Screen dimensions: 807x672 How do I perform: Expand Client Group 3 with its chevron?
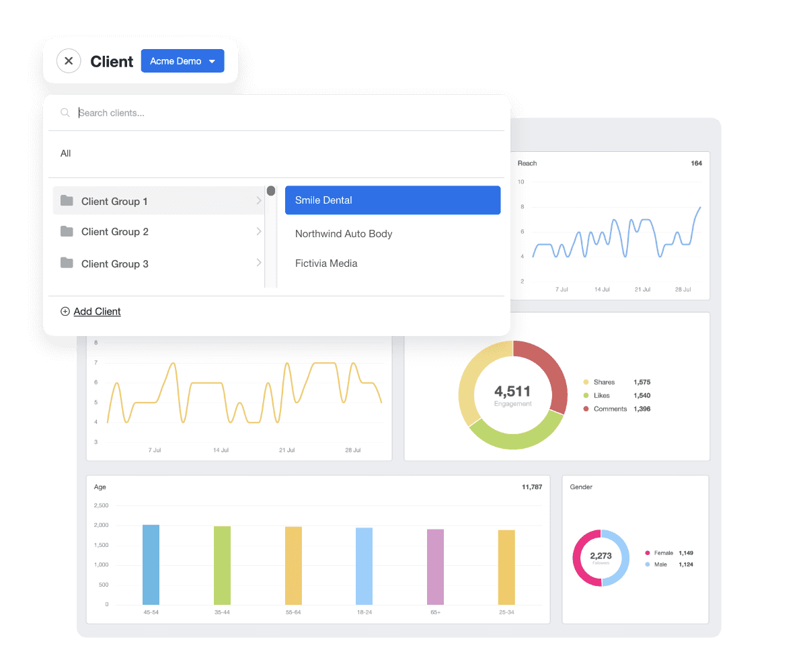259,263
